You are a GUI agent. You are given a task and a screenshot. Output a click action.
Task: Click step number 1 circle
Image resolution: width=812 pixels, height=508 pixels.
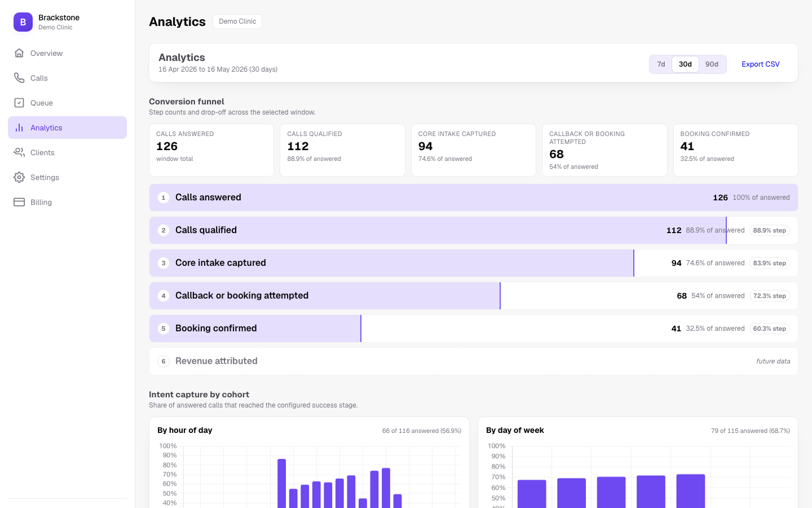pyautogui.click(x=164, y=198)
